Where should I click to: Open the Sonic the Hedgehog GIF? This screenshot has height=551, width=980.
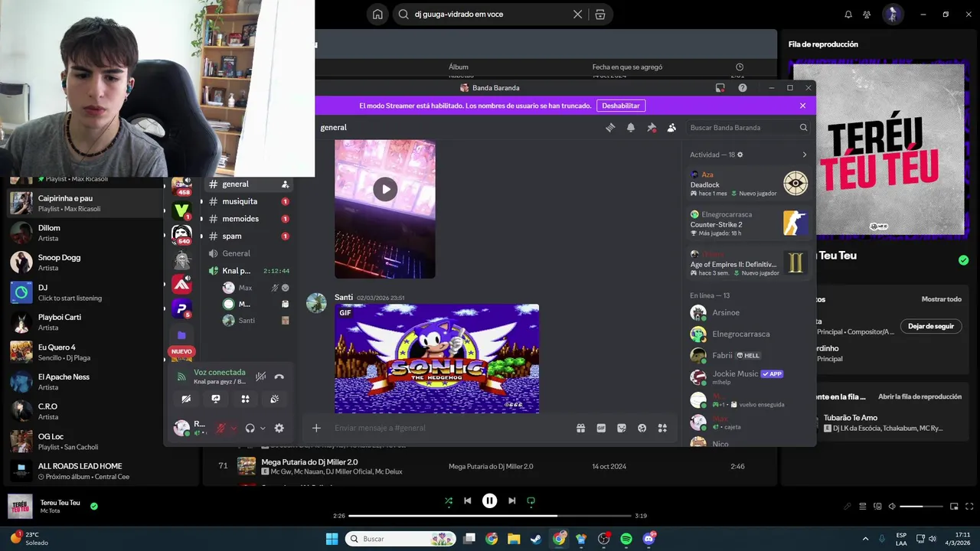[436, 358]
